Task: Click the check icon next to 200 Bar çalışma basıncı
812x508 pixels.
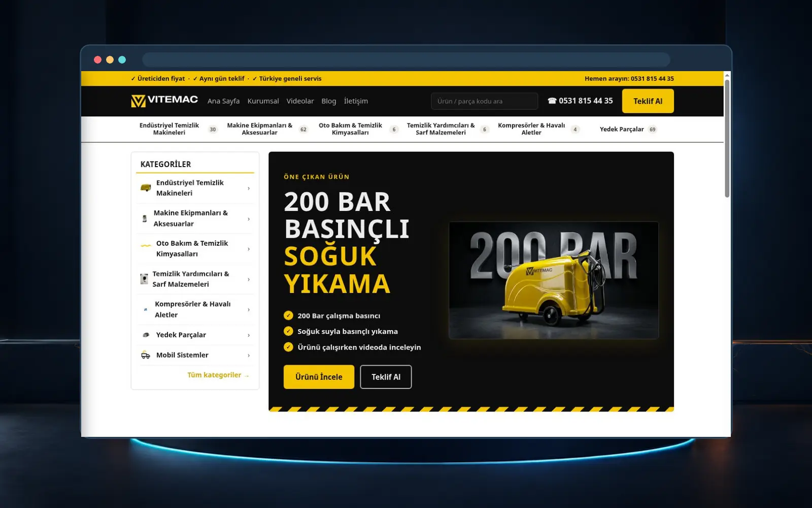Action: pyautogui.click(x=288, y=315)
